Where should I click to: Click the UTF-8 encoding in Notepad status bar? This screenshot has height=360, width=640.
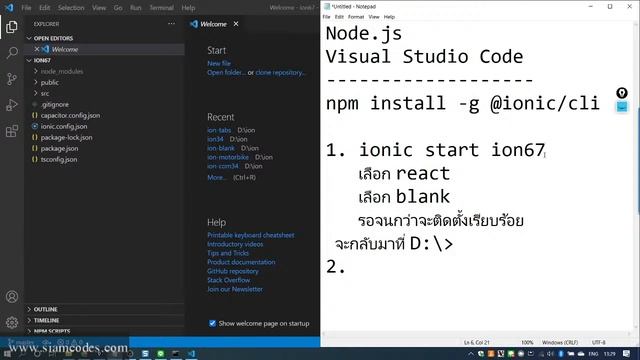tap(598, 342)
